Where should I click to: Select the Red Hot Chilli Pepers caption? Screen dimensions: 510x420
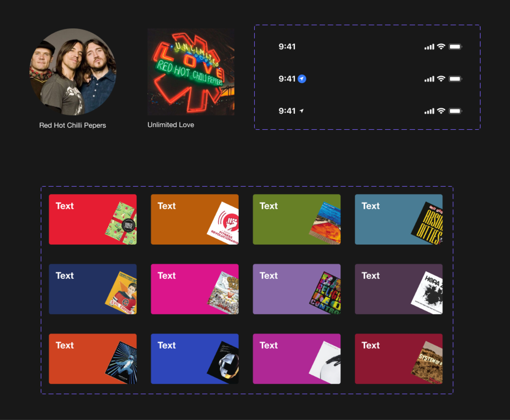point(73,125)
